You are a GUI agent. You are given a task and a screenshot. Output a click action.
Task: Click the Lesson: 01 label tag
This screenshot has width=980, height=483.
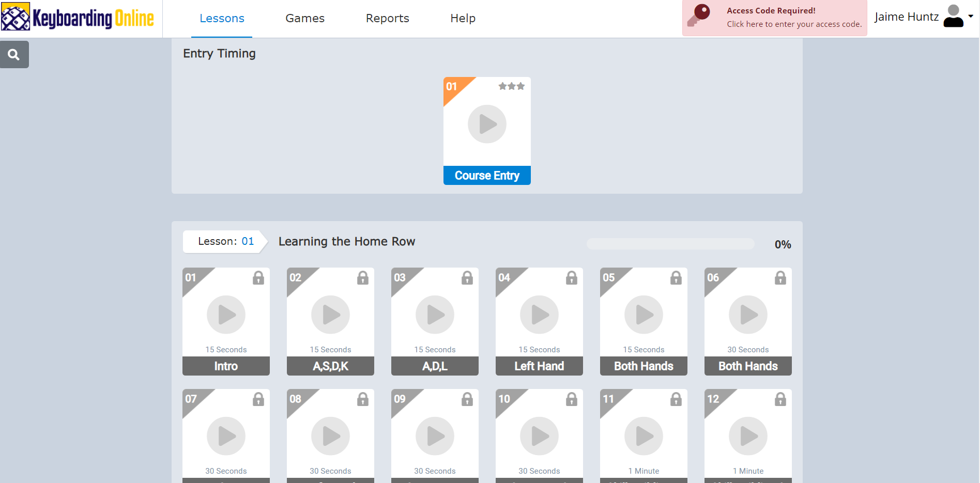tap(225, 241)
